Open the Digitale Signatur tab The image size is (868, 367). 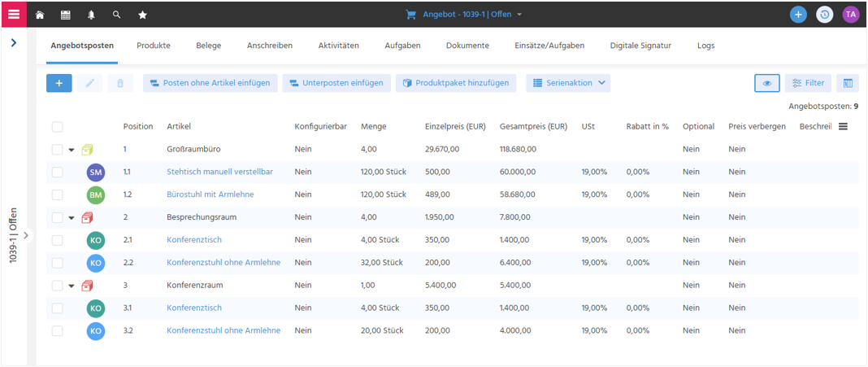[640, 46]
